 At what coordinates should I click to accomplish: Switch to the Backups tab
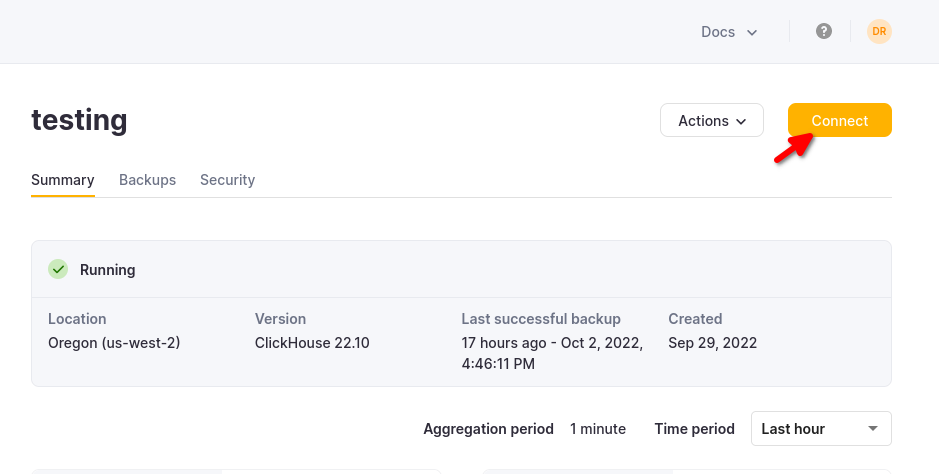[147, 180]
